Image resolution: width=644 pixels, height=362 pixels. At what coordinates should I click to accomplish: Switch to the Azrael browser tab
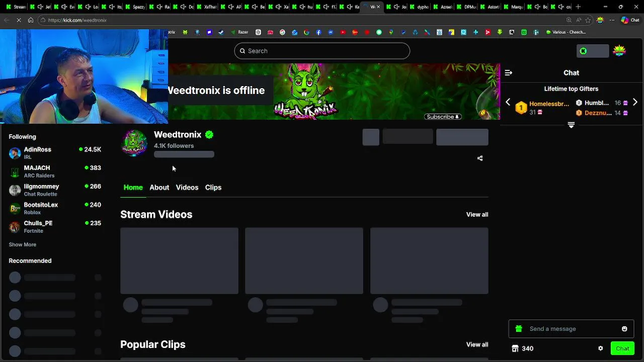click(x=444, y=7)
